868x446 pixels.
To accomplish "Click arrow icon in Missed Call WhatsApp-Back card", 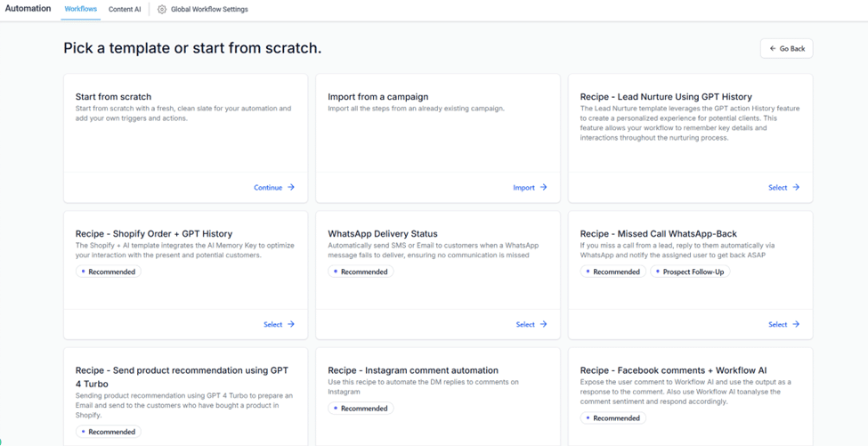I will 796,324.
